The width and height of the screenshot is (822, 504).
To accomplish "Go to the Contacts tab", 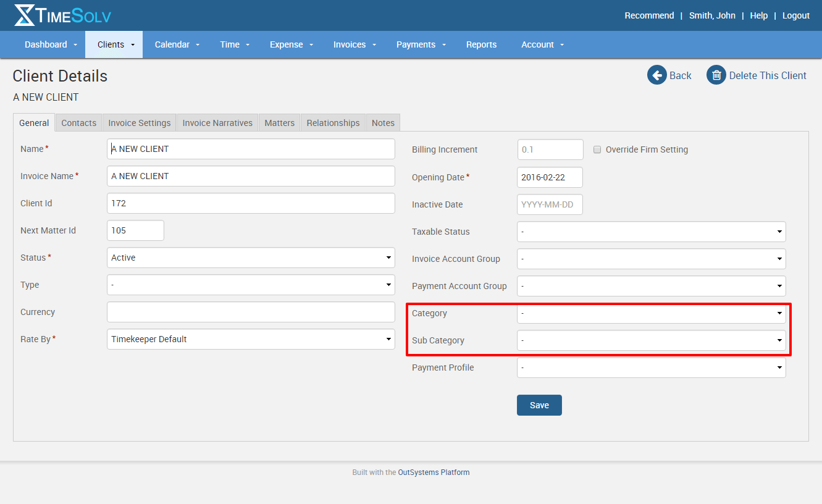I will (x=78, y=123).
